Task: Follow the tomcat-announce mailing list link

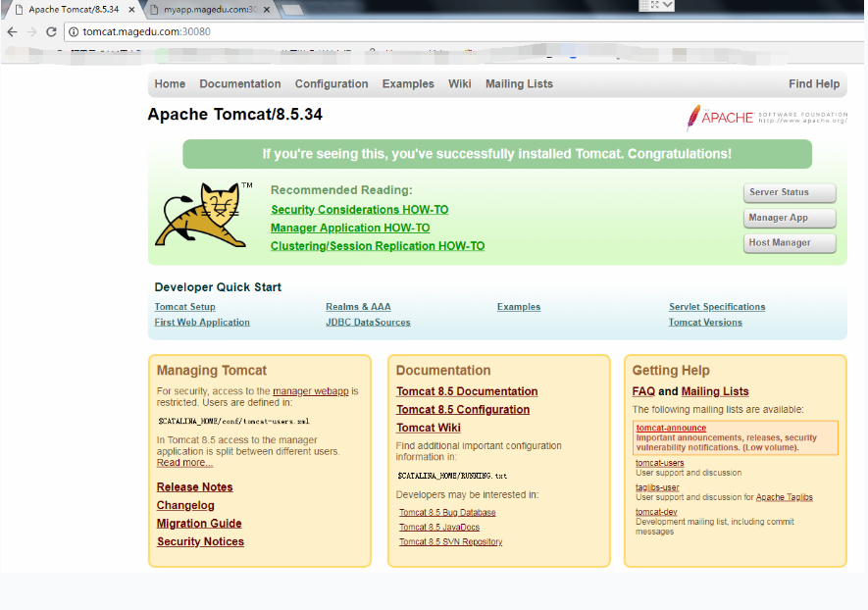Action: [x=671, y=429]
